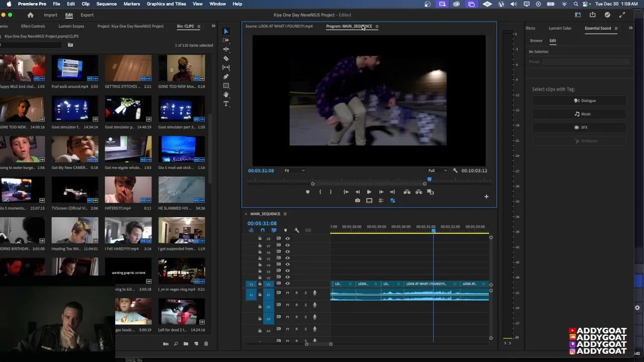Select the Pen tool
Image resolution: width=644 pixels, height=362 pixels.
tap(226, 76)
